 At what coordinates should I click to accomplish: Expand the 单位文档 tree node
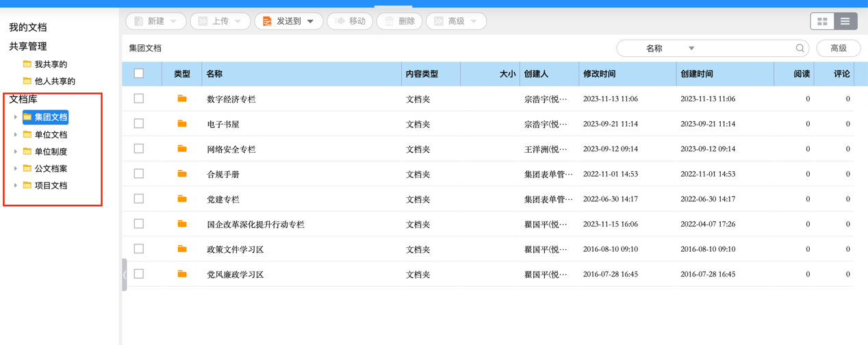pos(16,135)
